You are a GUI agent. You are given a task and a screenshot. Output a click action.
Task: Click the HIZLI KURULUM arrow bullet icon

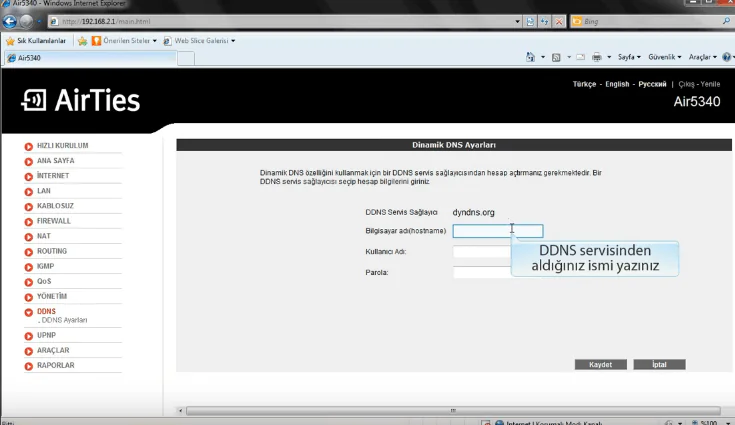click(29, 146)
